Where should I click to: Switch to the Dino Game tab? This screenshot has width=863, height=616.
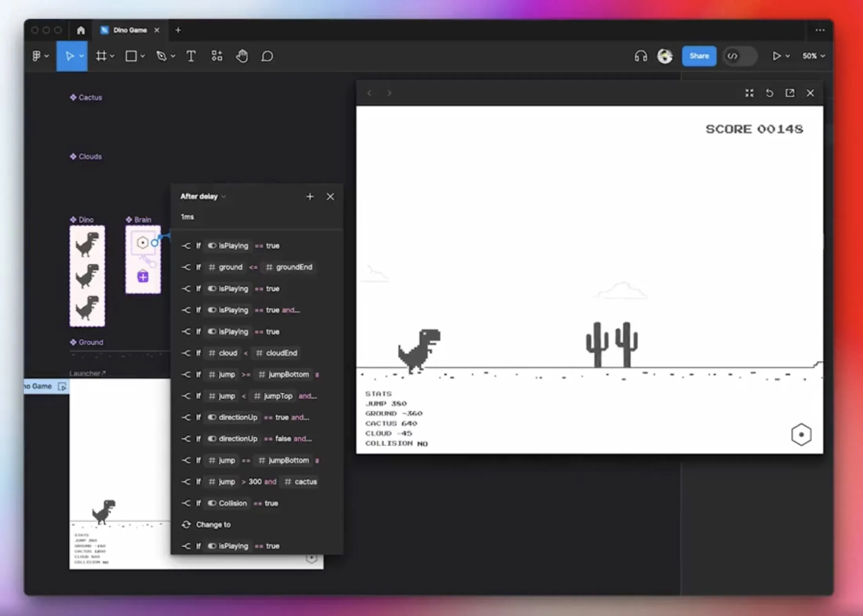coord(129,30)
